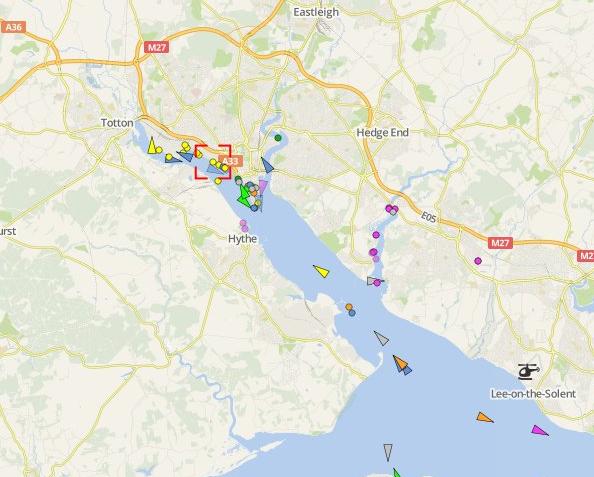Click the helicopter icon near Lee-on-the-Solent
The width and height of the screenshot is (594, 477).
pyautogui.click(x=528, y=371)
